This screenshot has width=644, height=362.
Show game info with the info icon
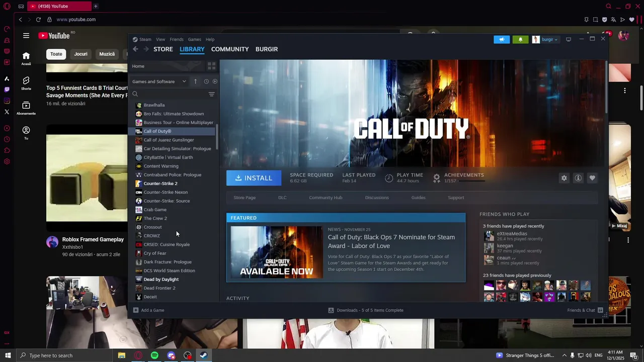coord(578,178)
